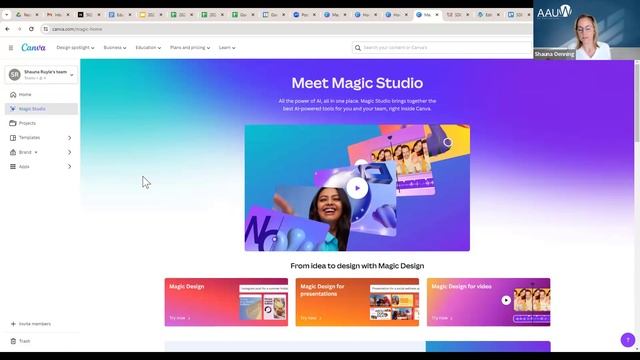Screen dimensions: 640x360
Task: Expand Brand chevron arrow
Action: [70, 152]
